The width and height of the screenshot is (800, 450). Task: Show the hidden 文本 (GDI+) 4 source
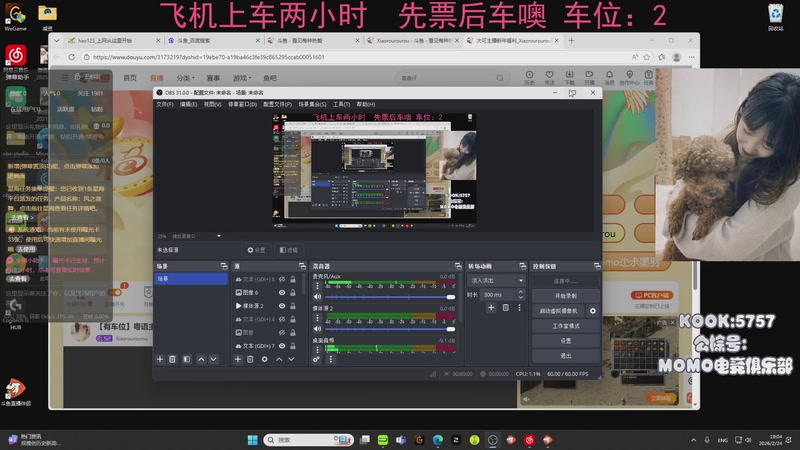tap(282, 319)
